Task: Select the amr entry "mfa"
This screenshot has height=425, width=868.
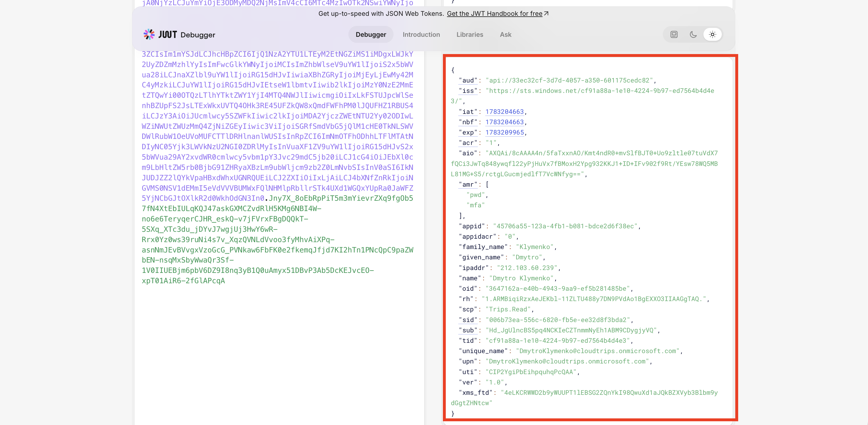Action: point(476,205)
